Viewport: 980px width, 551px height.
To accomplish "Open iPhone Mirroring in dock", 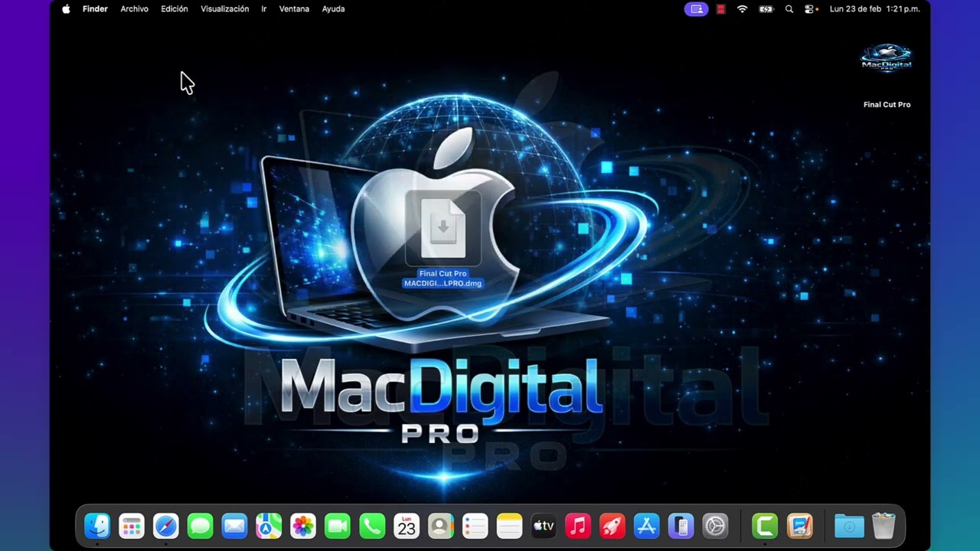I will point(681,526).
